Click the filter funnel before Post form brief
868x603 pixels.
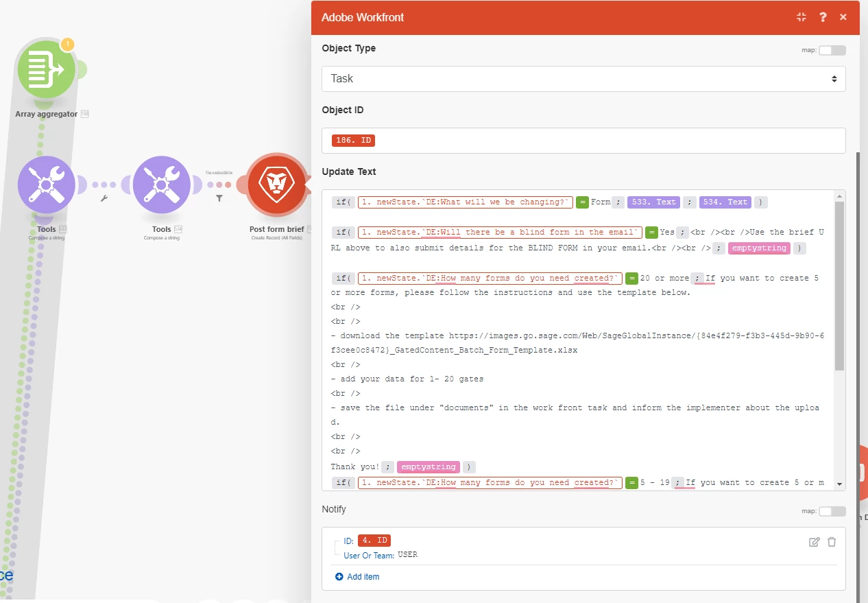[219, 199]
